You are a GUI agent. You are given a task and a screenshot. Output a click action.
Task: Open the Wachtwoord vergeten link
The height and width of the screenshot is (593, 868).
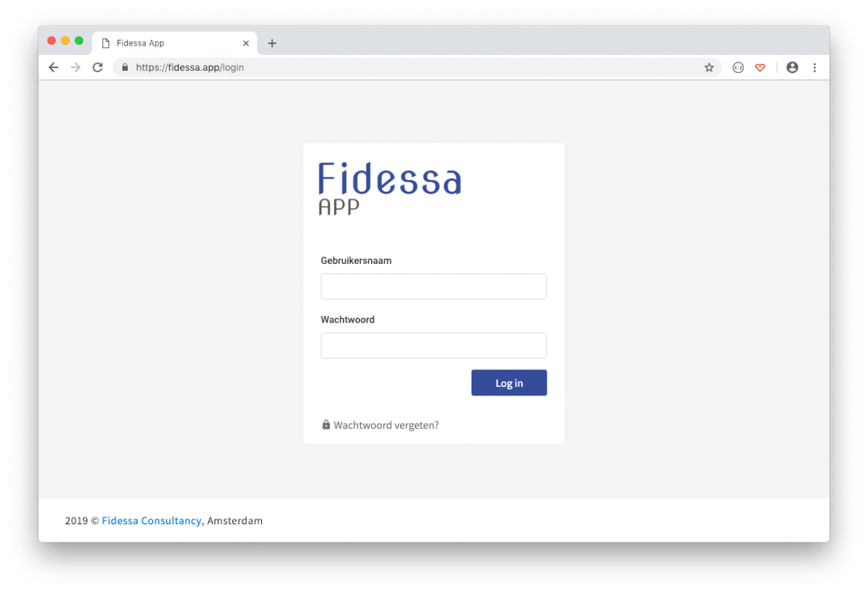click(x=386, y=425)
